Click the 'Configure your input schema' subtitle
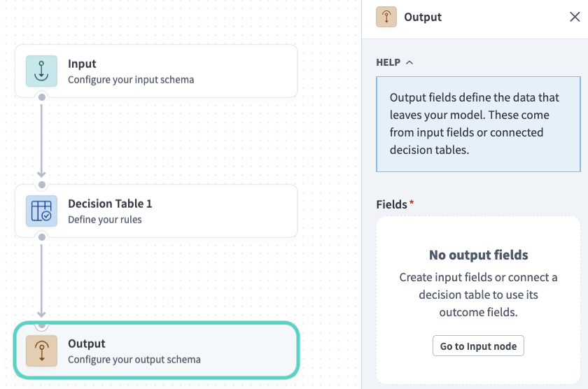The width and height of the screenshot is (588, 389). tap(131, 80)
